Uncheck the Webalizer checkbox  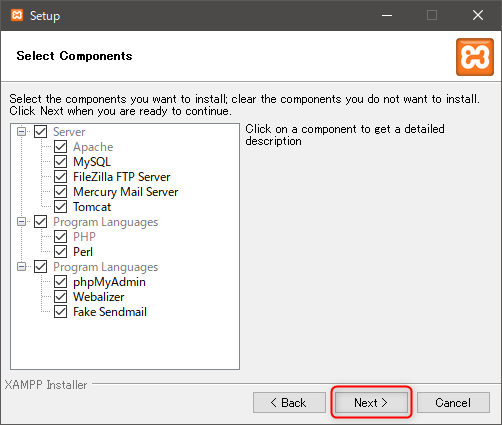[x=60, y=297]
